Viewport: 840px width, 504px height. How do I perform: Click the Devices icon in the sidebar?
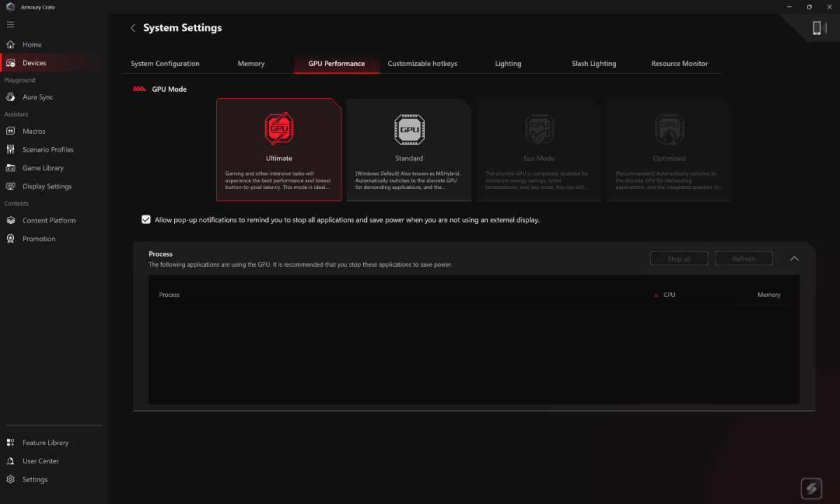pos(10,63)
